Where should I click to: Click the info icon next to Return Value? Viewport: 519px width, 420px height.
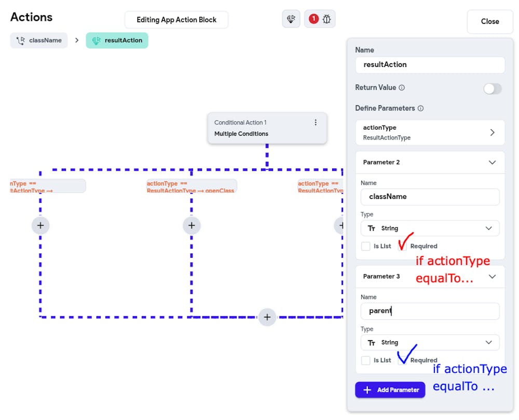pyautogui.click(x=402, y=88)
